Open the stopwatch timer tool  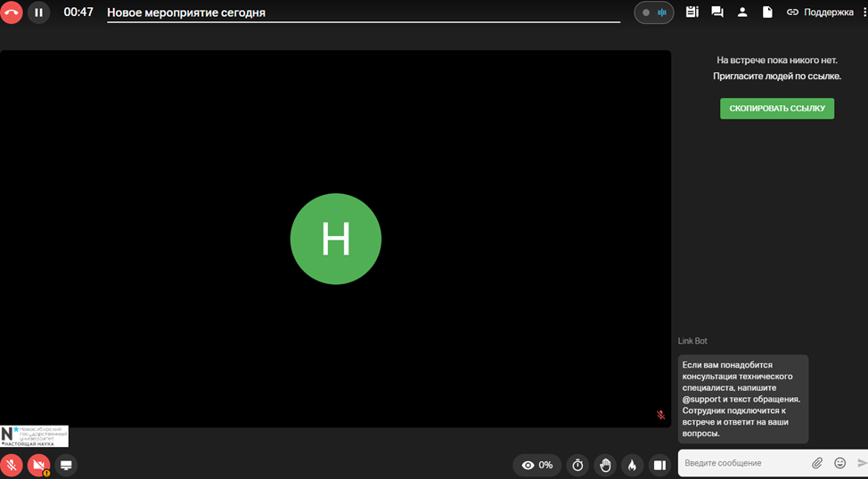(577, 465)
